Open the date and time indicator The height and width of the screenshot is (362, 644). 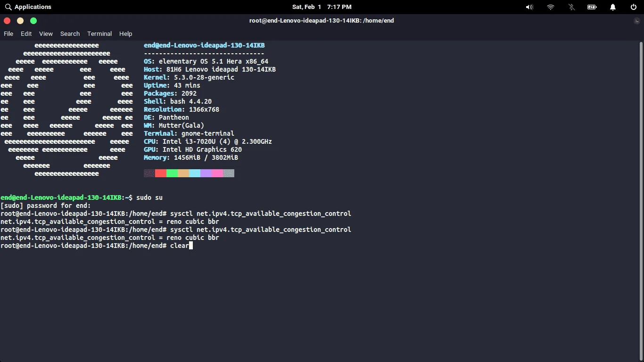[x=322, y=7]
